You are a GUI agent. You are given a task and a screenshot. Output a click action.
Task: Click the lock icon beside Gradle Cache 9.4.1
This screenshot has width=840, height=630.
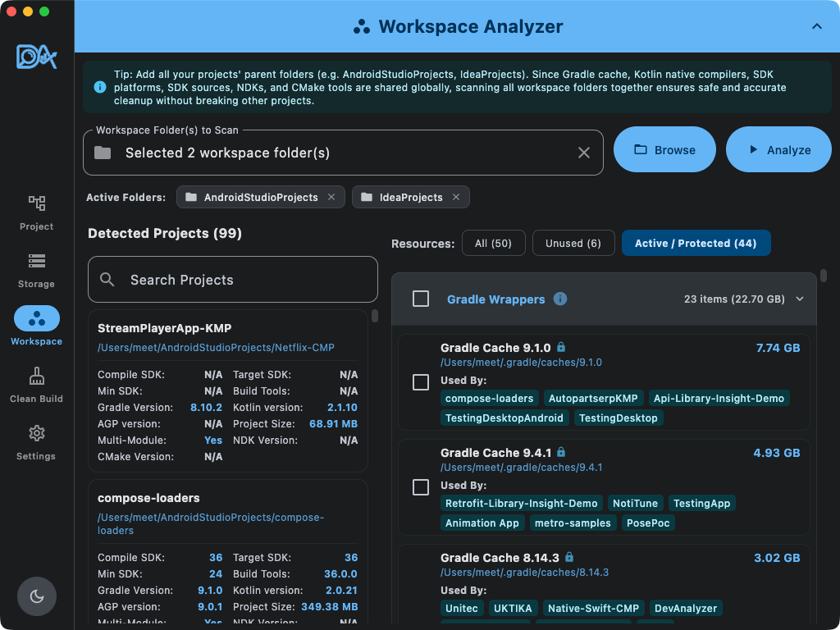pyautogui.click(x=561, y=452)
